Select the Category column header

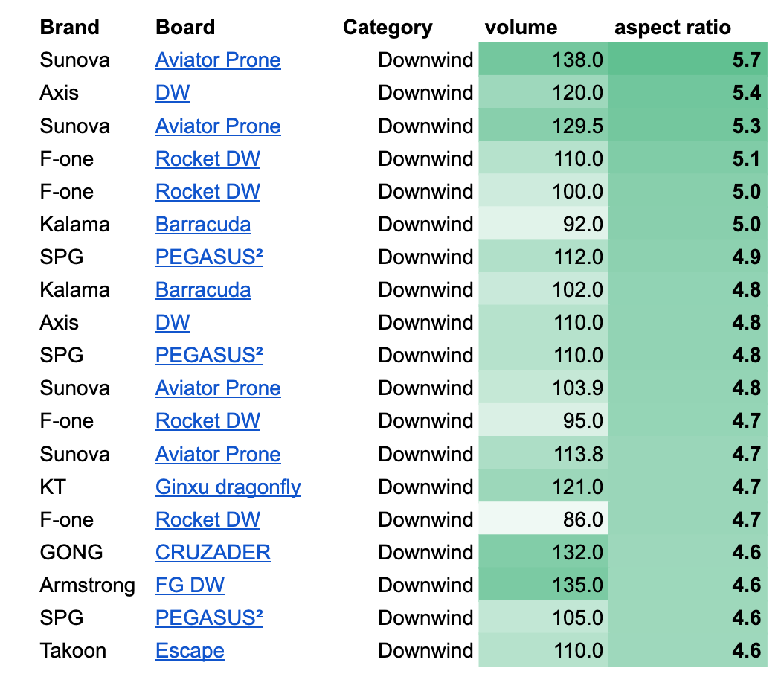tap(388, 28)
